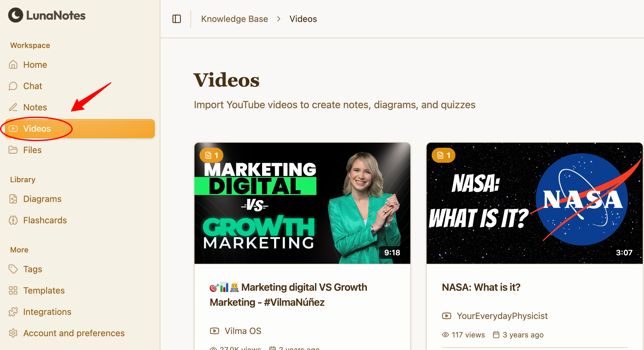Open the Integrations page

click(x=47, y=312)
